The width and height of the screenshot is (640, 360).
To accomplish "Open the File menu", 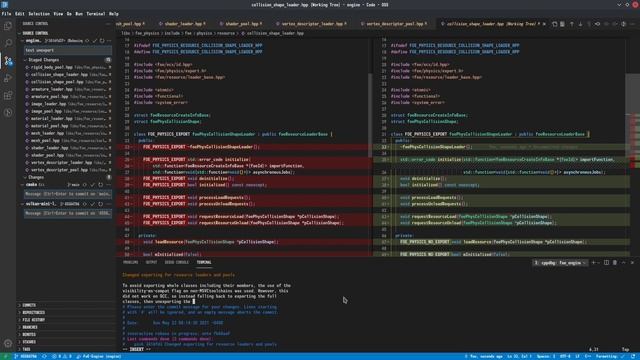I will click(6, 13).
